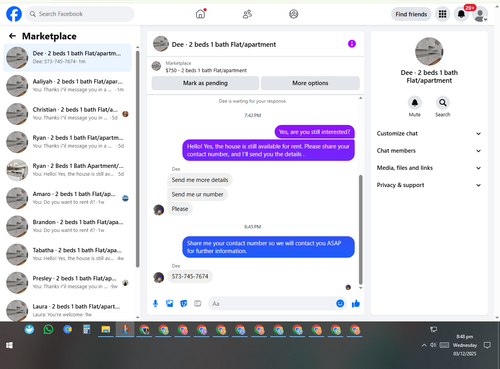Viewport: 500px width, 369px height.
Task: Open Dee's conversation in the list
Action: click(x=67, y=58)
